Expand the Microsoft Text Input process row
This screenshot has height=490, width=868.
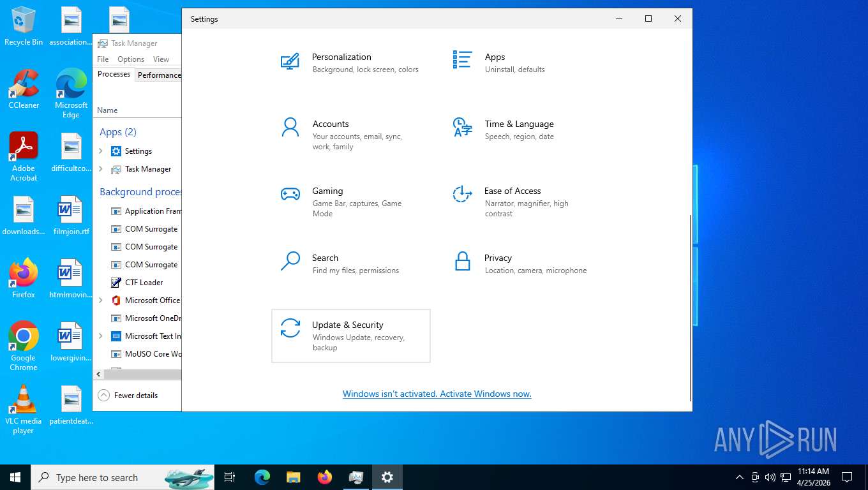[x=101, y=336]
